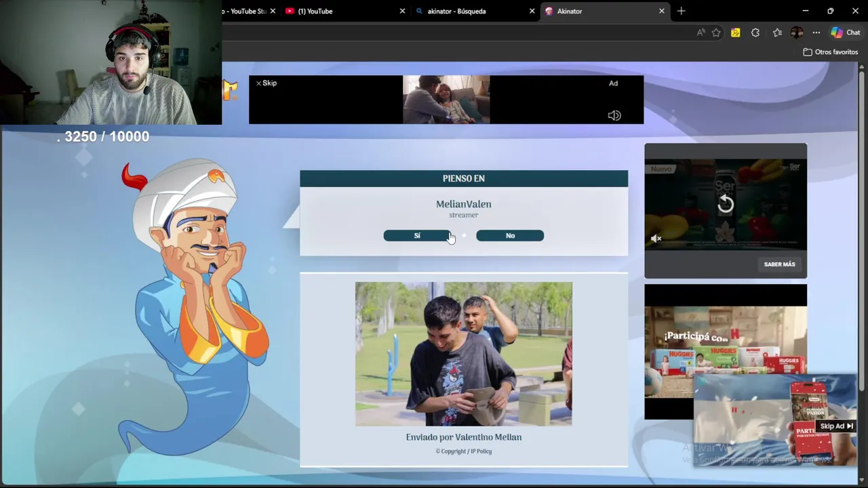Open the Copyright / IP Policy link
The width and height of the screenshot is (868, 488).
(x=464, y=451)
